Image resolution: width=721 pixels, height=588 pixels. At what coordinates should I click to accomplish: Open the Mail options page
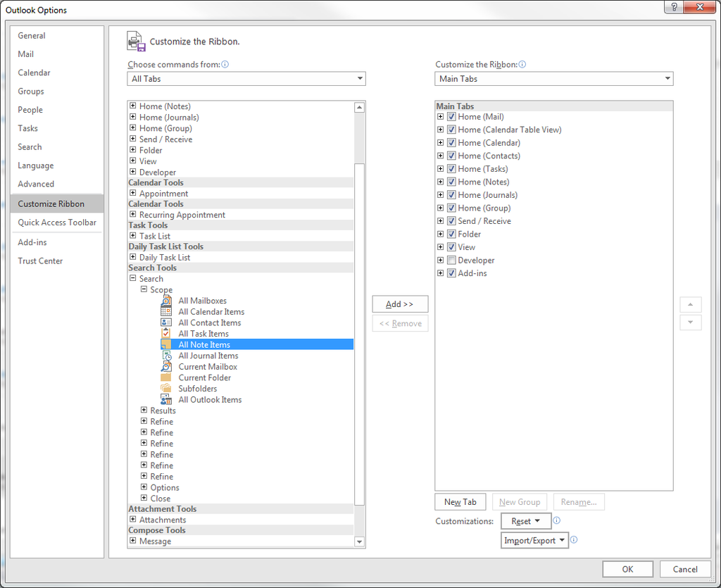click(x=25, y=54)
